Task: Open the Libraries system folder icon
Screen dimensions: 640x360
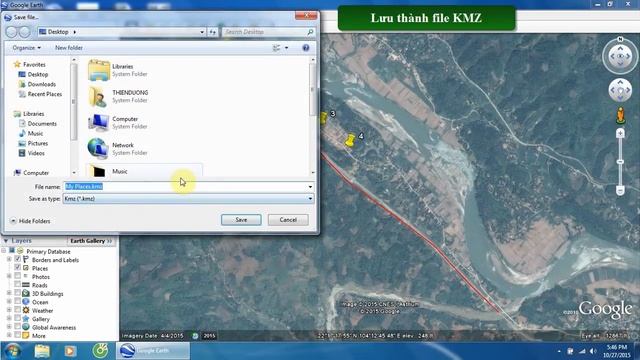Action: pyautogui.click(x=99, y=70)
